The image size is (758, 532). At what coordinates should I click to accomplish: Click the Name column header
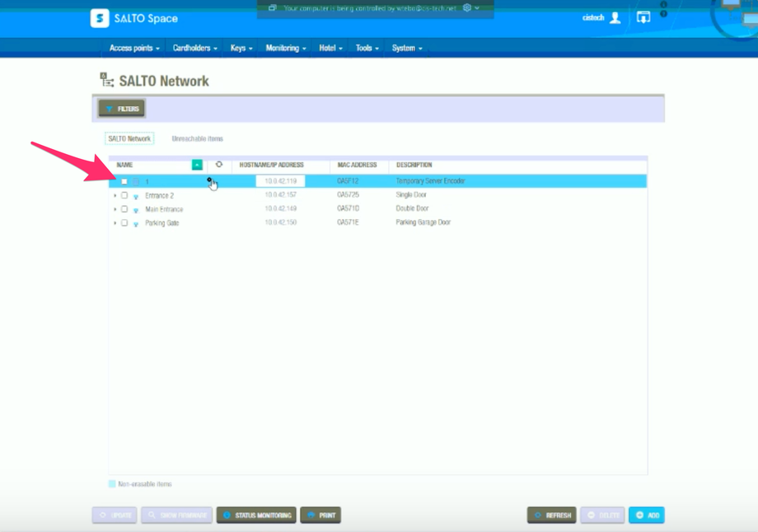pos(124,165)
